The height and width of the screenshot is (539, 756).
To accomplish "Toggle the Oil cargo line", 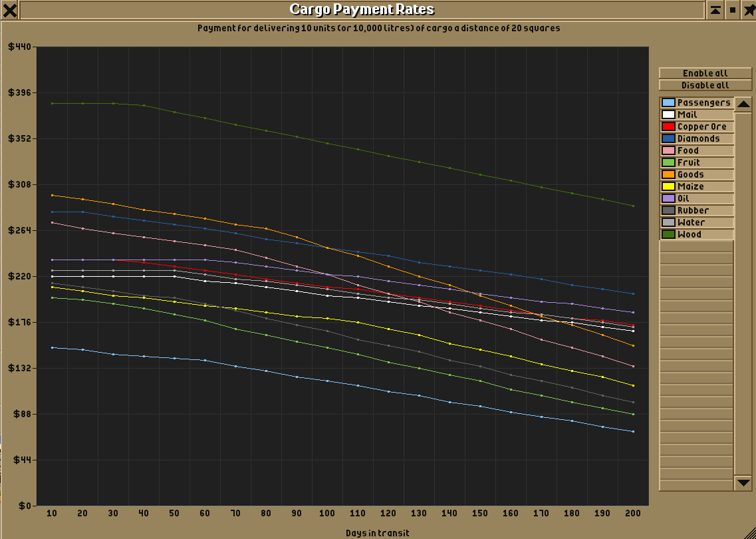I will [x=697, y=198].
